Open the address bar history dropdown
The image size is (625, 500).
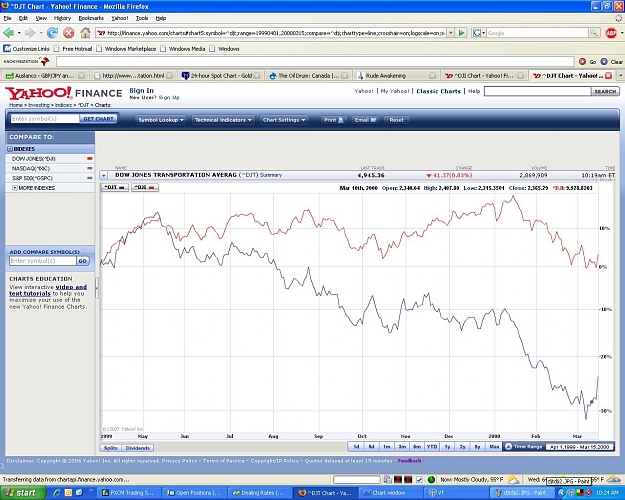click(x=451, y=33)
